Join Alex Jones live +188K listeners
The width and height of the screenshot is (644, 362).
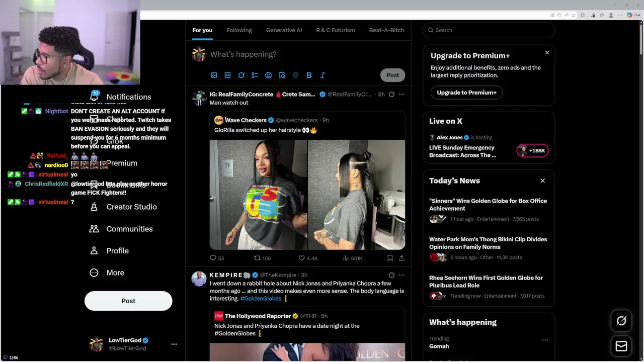(x=532, y=150)
